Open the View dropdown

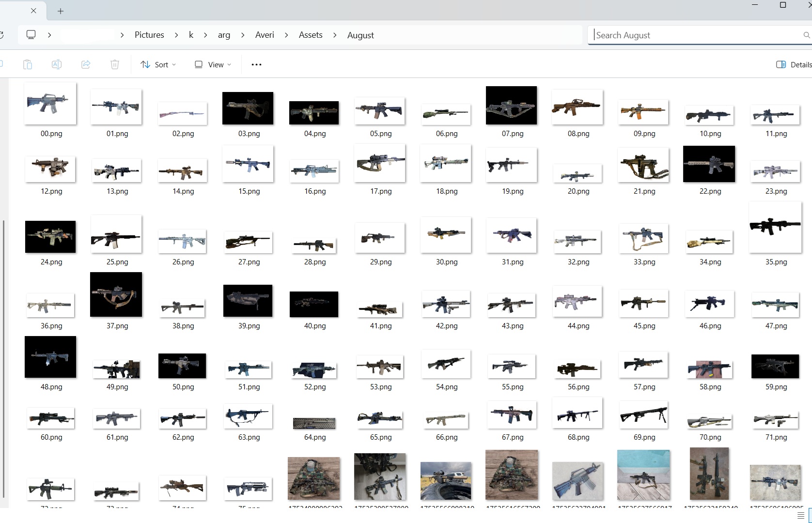[x=213, y=64]
